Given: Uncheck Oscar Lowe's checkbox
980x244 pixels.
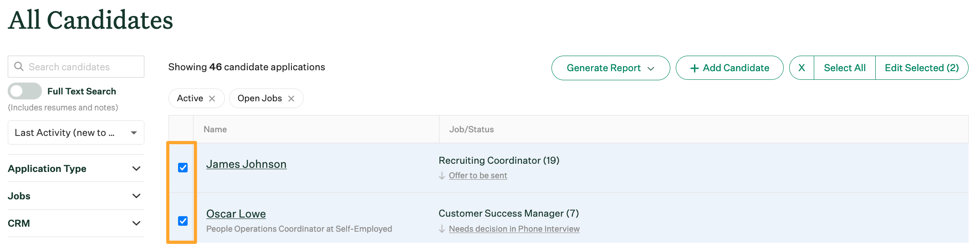Looking at the screenshot, I should [183, 221].
